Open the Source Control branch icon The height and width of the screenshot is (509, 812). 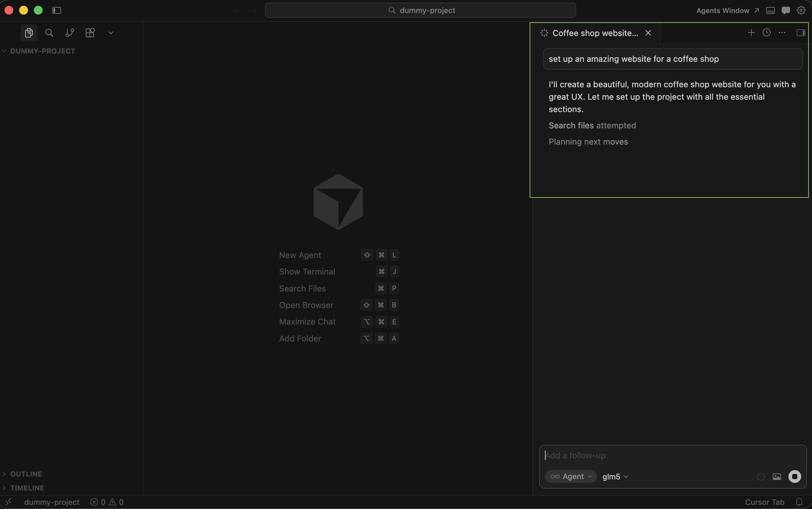coord(70,33)
